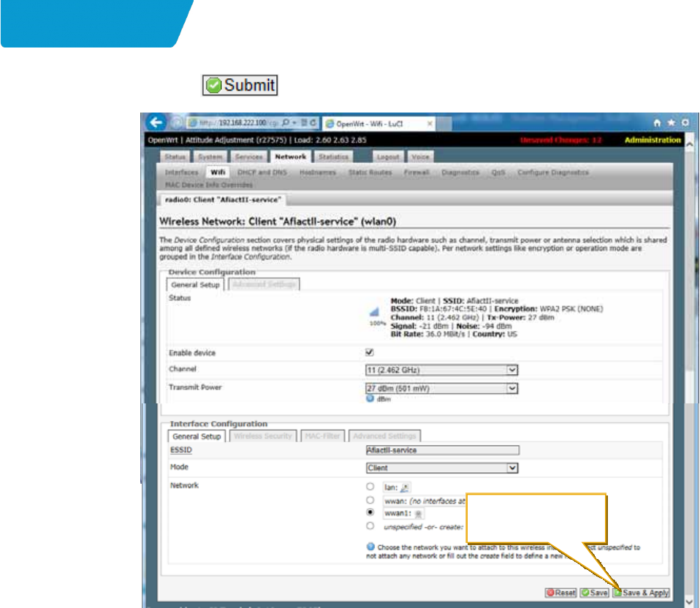Go to DHCP and DNS submenu
Viewport: 700px width, 608px height.
[262, 172]
